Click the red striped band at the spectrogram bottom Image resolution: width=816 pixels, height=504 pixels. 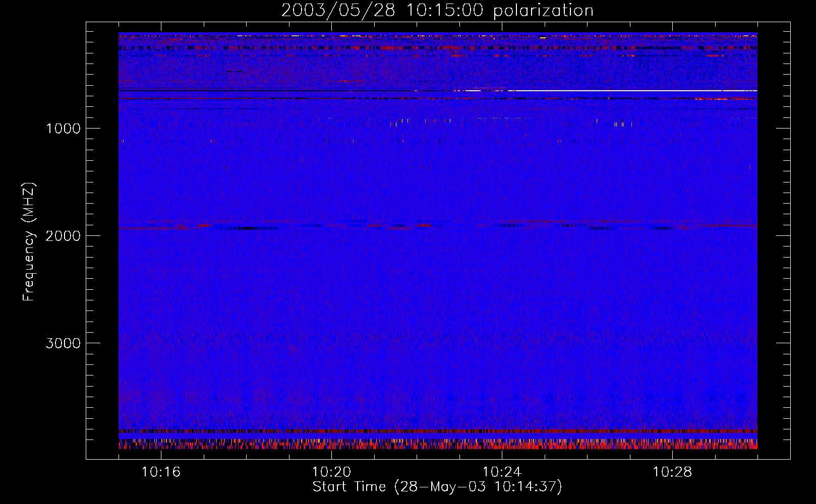click(438, 446)
